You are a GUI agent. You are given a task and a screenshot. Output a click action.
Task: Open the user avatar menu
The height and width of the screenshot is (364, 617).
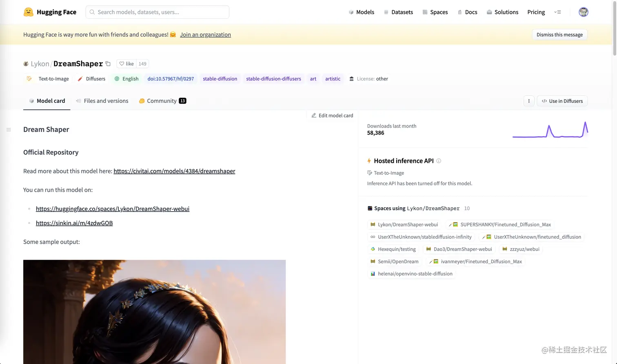point(584,12)
